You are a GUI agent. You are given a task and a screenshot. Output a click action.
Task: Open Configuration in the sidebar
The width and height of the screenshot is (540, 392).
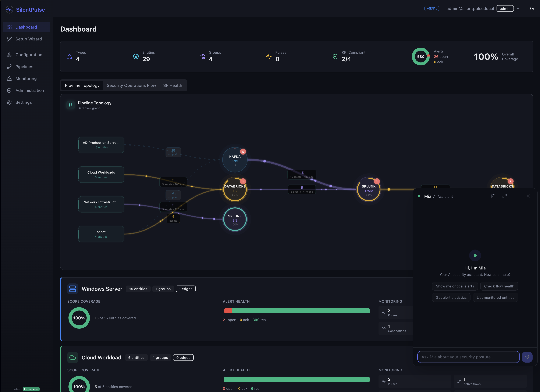tap(26, 55)
